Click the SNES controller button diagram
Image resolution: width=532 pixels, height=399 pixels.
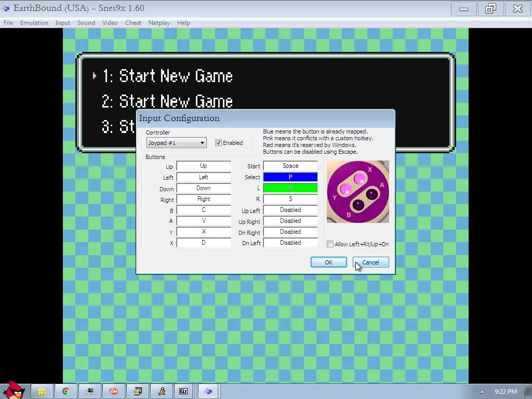pyautogui.click(x=358, y=192)
